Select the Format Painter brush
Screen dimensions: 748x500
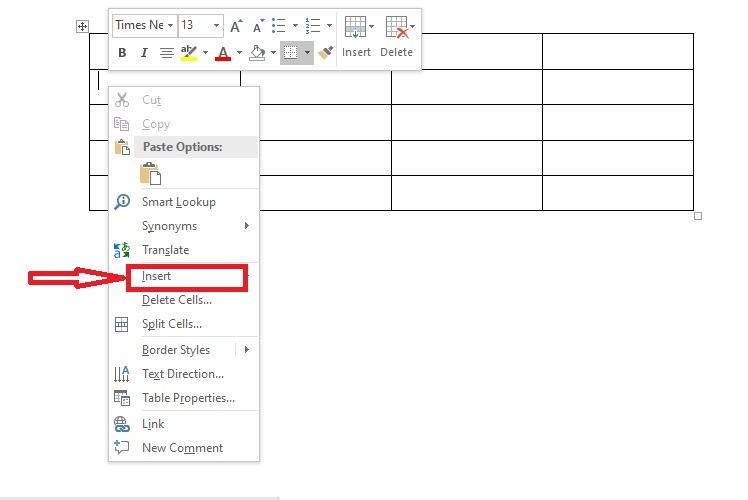[325, 52]
